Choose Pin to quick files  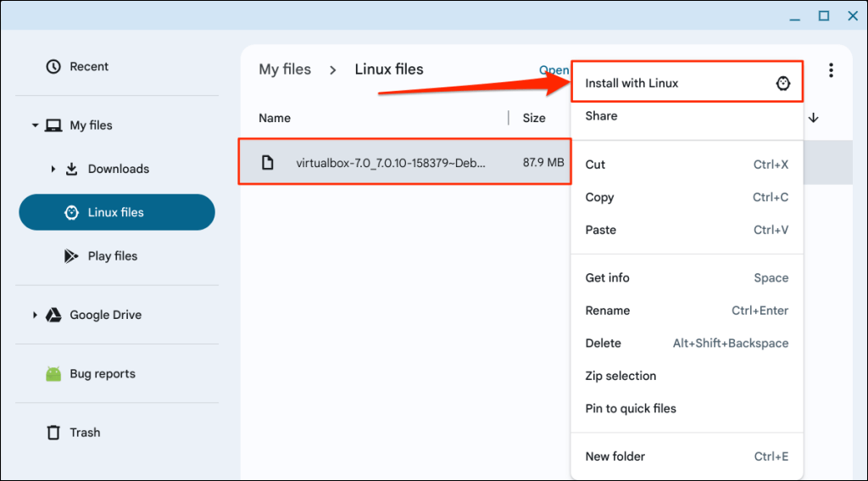pyautogui.click(x=687, y=408)
